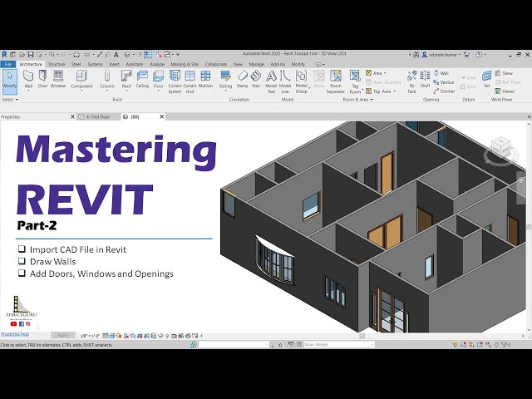The width and height of the screenshot is (532, 399).
Task: Select the Mullion tool
Action: pos(205,79)
